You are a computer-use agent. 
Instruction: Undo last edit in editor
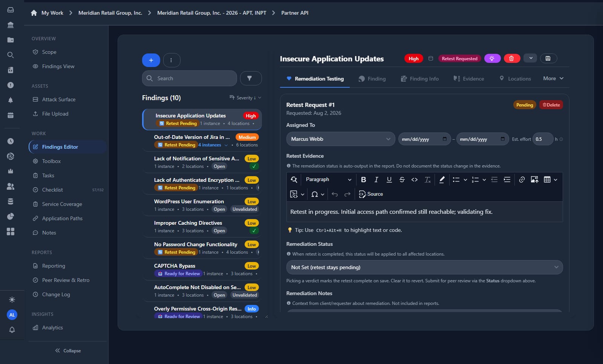(x=335, y=194)
